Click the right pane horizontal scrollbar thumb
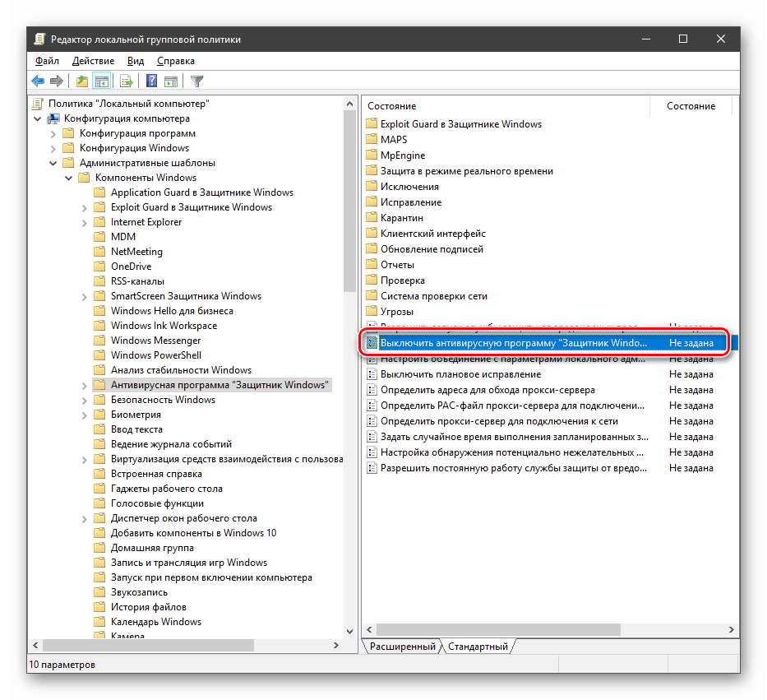The width and height of the screenshot is (767, 700). click(x=498, y=629)
